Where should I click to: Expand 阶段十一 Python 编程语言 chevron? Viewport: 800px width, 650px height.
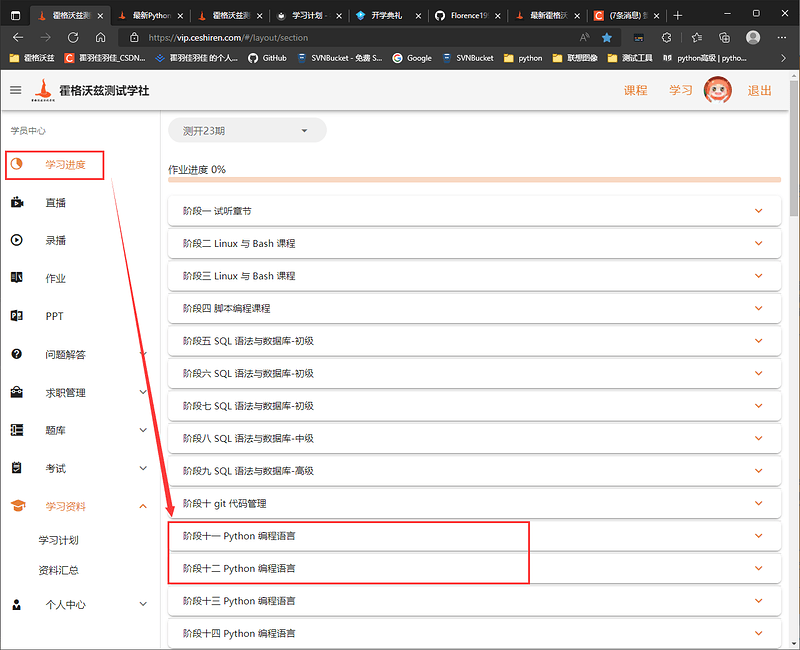(759, 536)
